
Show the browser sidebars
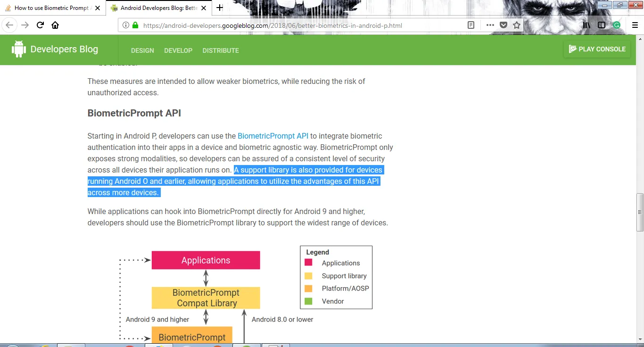pyautogui.click(x=602, y=25)
